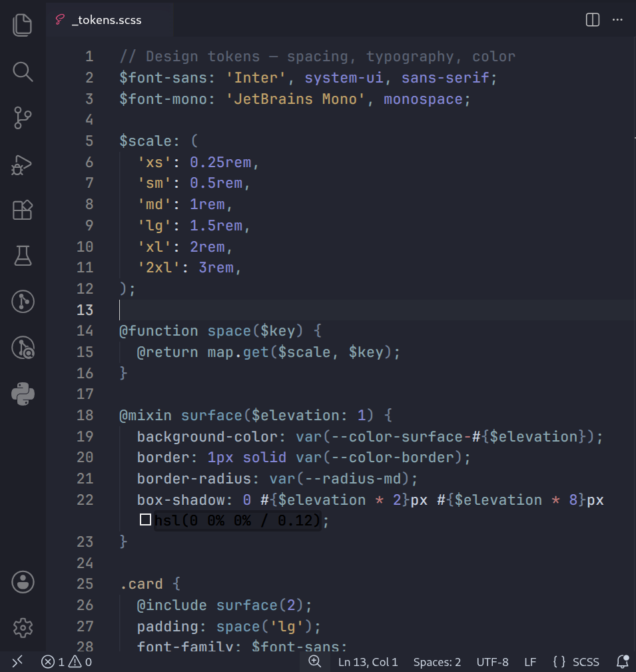Image resolution: width=636 pixels, height=672 pixels.
Task: Open the Git graph circle icon
Action: point(23,302)
